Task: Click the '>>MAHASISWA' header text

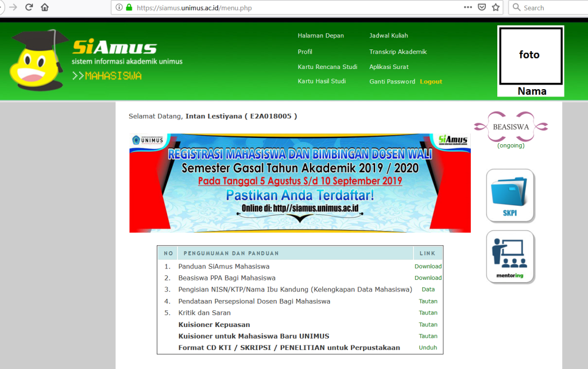Action: point(107,76)
